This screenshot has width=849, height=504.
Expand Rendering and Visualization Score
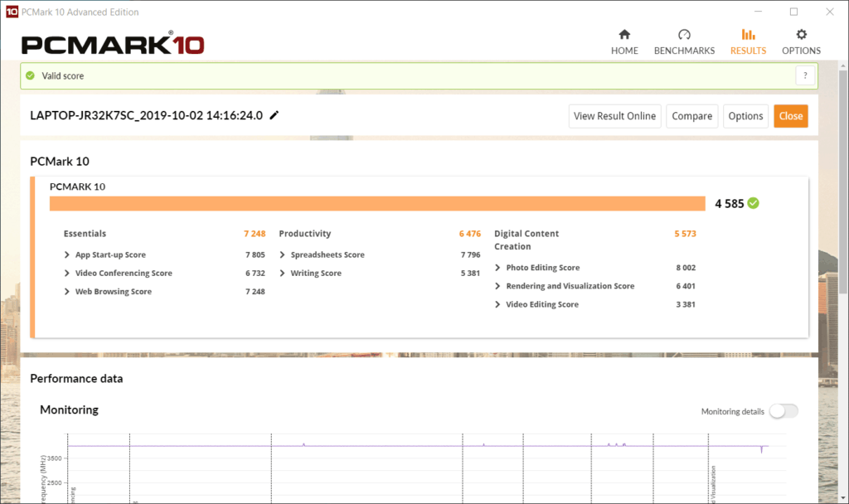[x=498, y=286]
